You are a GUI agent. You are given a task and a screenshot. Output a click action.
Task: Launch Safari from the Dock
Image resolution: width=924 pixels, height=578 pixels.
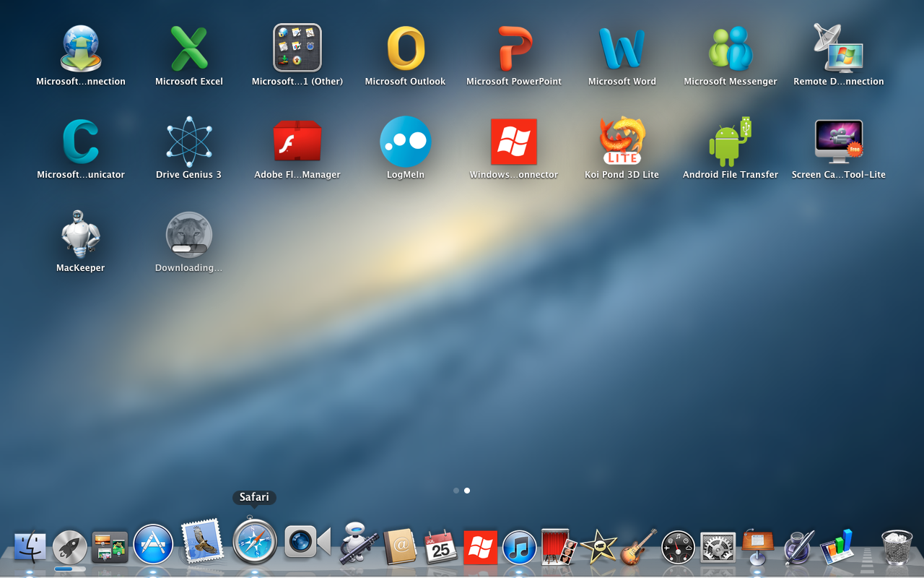pos(255,540)
